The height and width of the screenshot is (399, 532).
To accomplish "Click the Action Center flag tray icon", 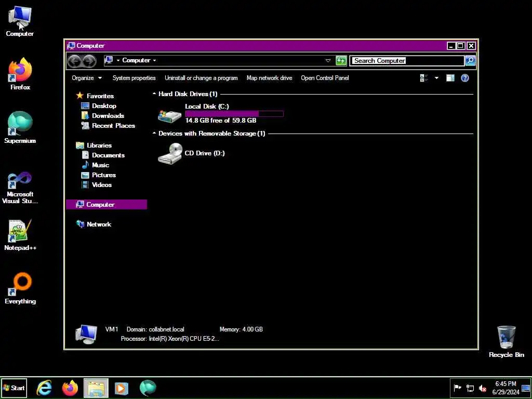I will (x=458, y=388).
